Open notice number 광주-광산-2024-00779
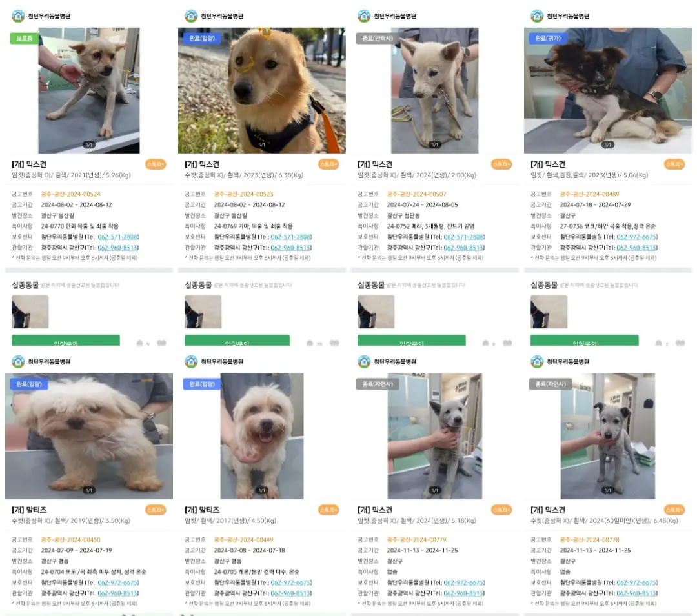697x616 pixels. (x=416, y=540)
